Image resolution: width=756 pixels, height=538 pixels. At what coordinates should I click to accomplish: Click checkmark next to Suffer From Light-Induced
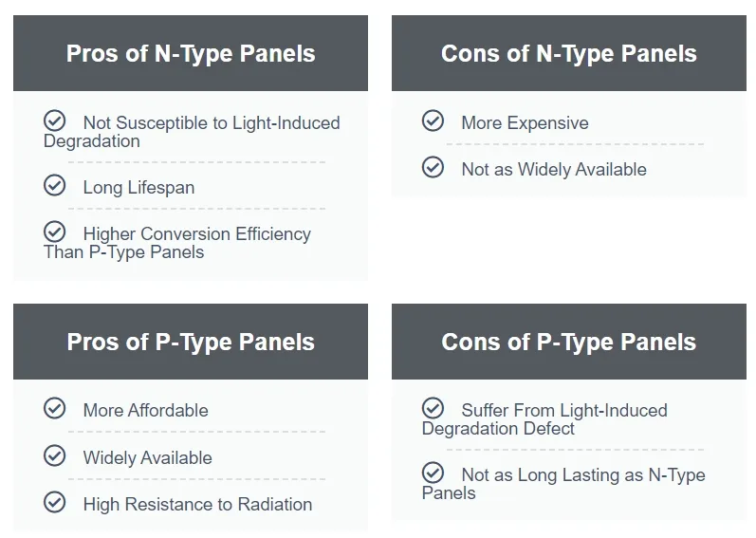tap(433, 409)
